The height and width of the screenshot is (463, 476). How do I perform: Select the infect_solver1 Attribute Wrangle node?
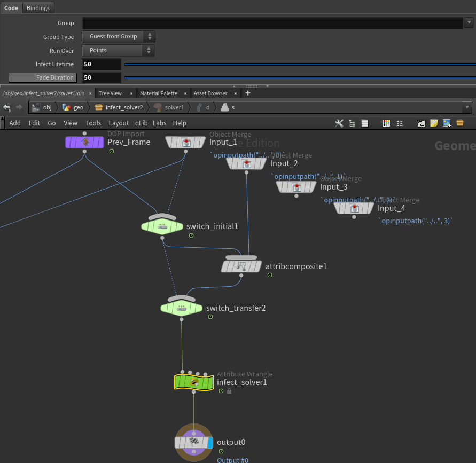click(194, 382)
